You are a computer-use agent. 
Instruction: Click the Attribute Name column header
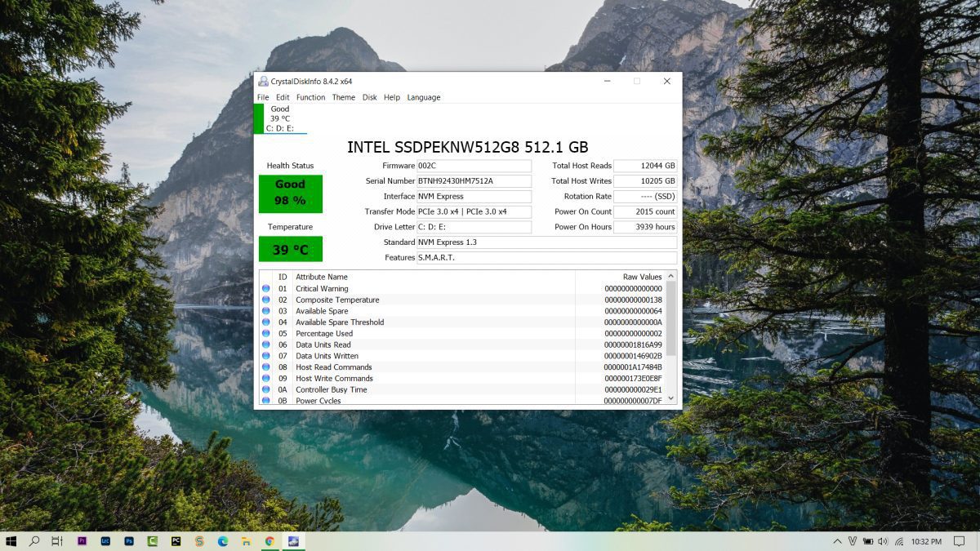point(434,277)
